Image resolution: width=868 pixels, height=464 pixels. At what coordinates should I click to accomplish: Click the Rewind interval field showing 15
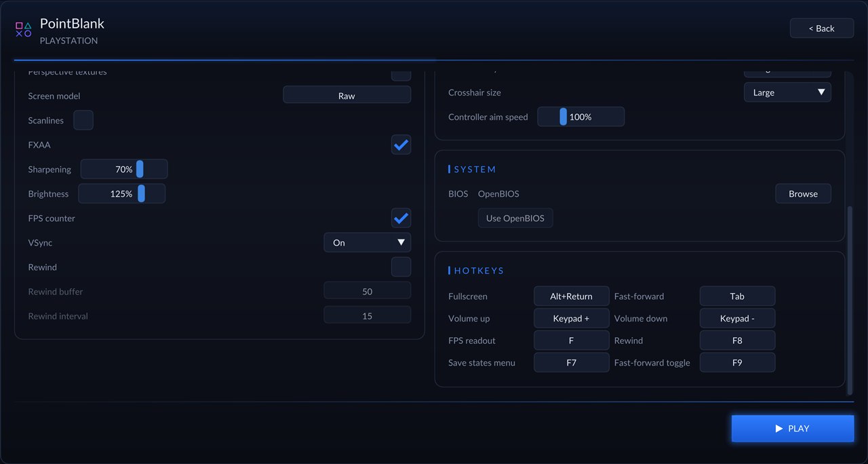[367, 315]
